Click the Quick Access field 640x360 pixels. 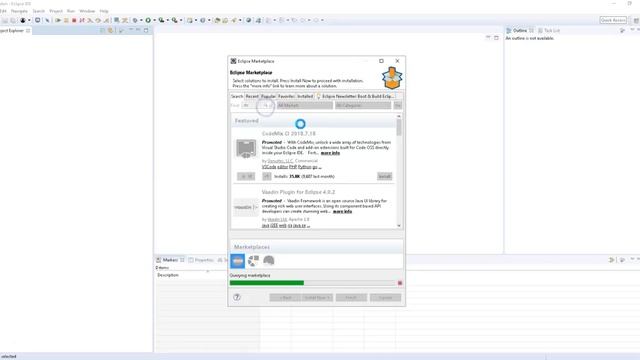pos(613,20)
